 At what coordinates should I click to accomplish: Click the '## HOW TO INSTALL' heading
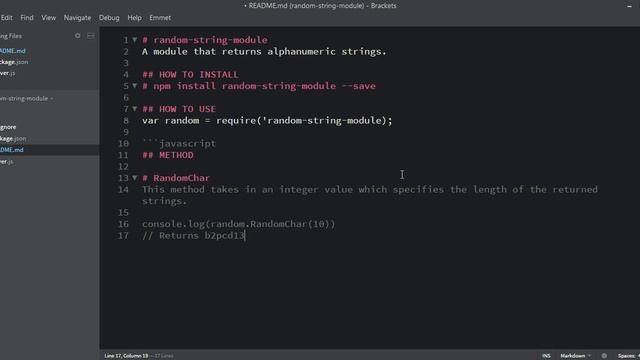coord(190,75)
